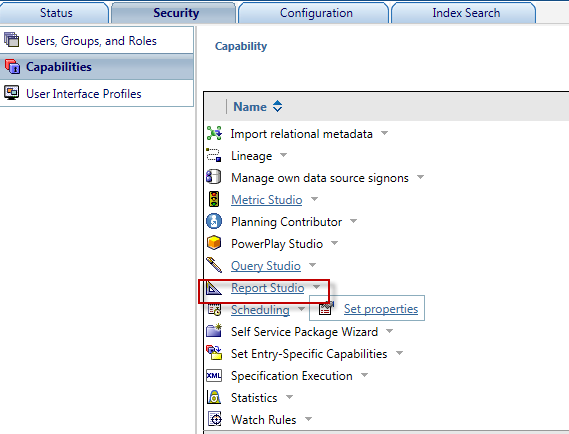This screenshot has height=434, width=569.
Task: Click the Users, Groups, and Roles icon
Action: (x=12, y=40)
